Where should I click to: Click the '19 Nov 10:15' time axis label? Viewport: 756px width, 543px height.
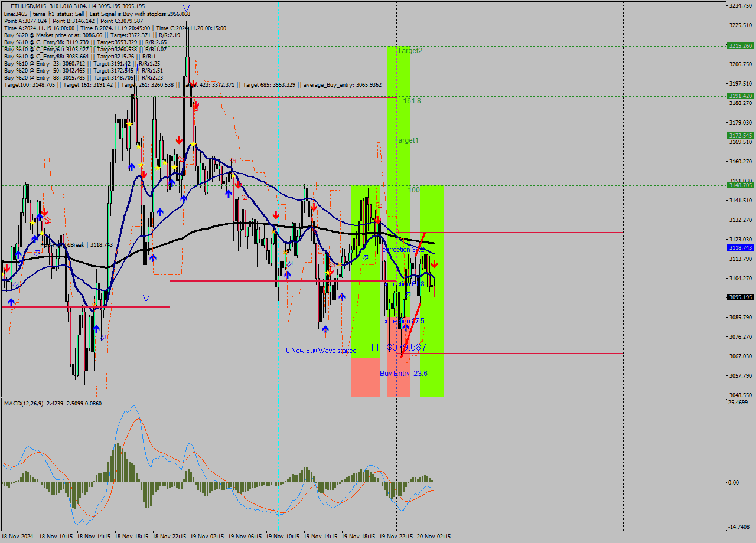283,537
